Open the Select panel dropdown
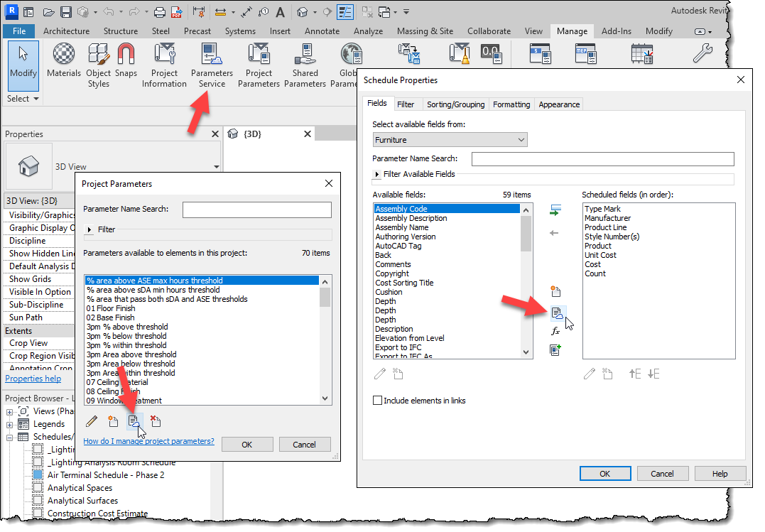 (23, 99)
